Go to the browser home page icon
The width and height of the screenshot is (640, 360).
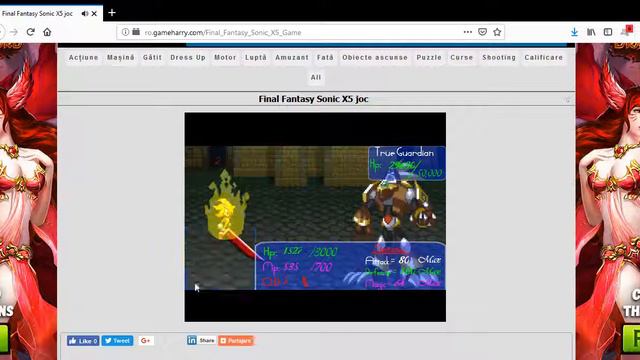47,32
